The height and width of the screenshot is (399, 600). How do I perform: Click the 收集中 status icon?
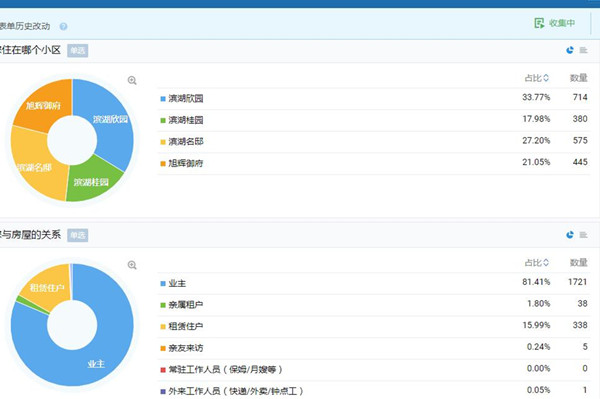click(x=539, y=23)
